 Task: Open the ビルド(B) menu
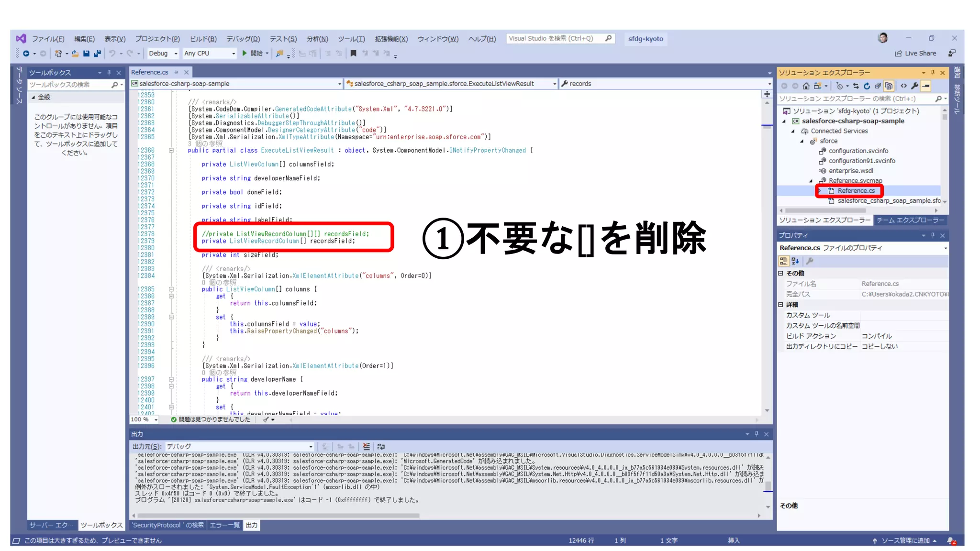tap(203, 39)
